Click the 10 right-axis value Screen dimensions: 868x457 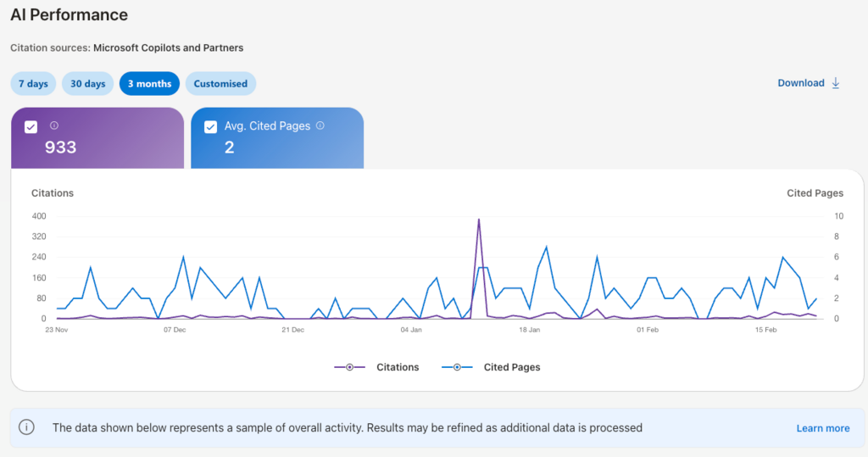coord(838,216)
